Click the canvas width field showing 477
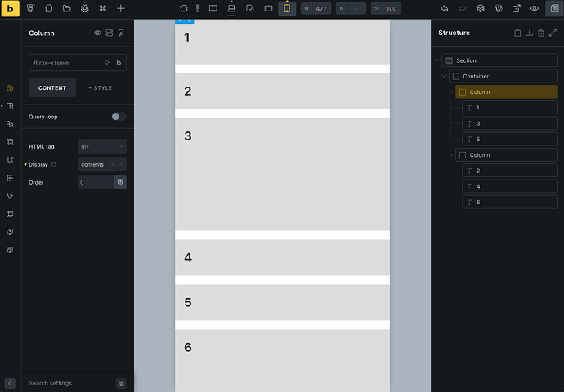The image size is (564, 392). coord(316,9)
